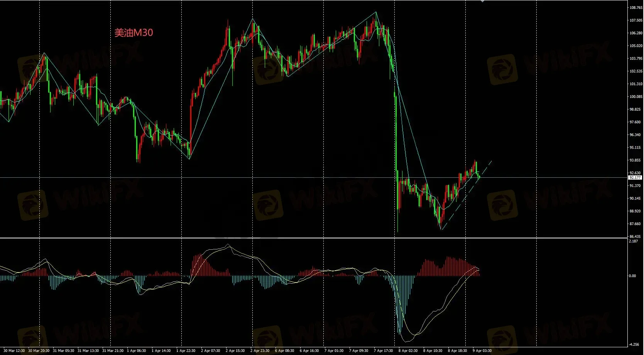This screenshot has height=355, width=644.
Task: Click the current price tag 92.177
Action: [x=635, y=178]
